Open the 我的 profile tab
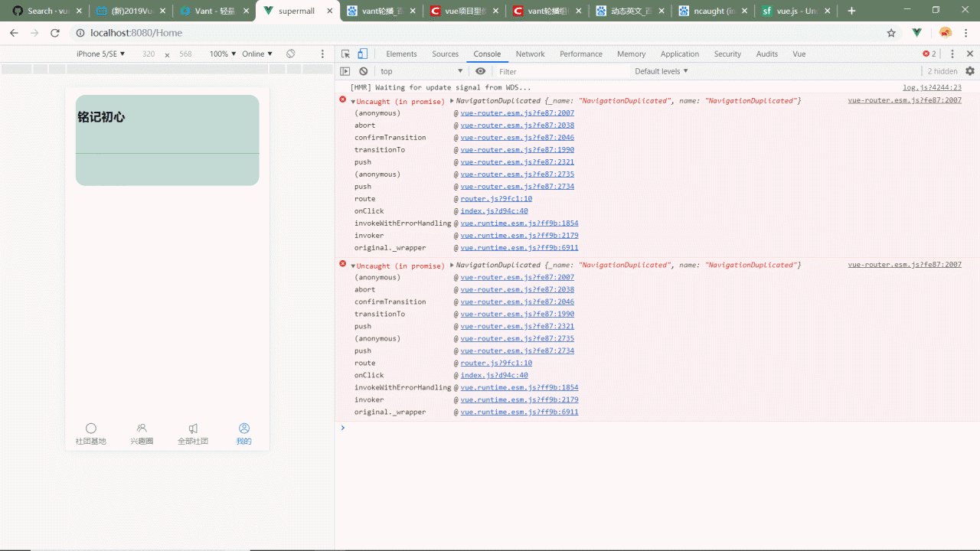The height and width of the screenshot is (551, 980). (x=243, y=434)
